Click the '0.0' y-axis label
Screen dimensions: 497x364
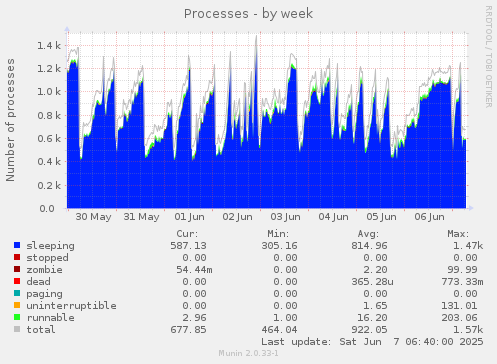pyautogui.click(x=47, y=209)
